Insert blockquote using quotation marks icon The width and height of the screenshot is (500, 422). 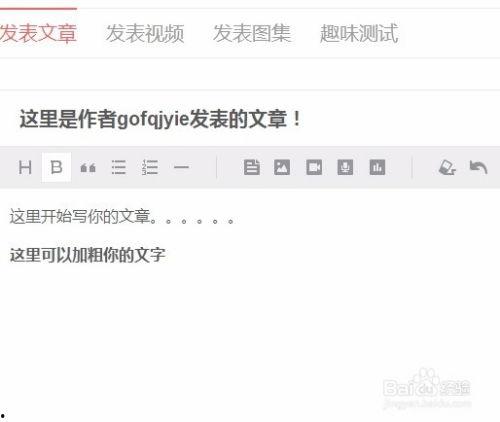(x=88, y=168)
